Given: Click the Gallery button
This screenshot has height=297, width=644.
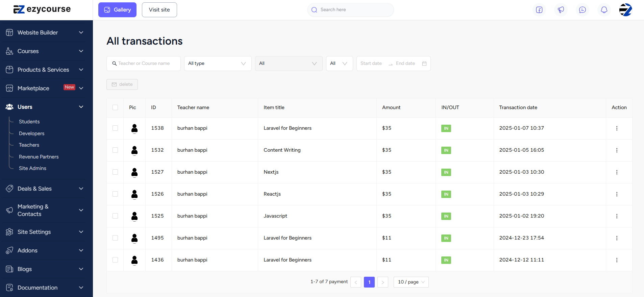Looking at the screenshot, I should pos(117,10).
